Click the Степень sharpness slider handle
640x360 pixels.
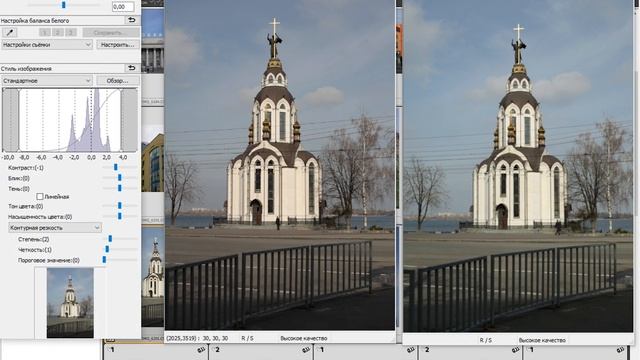[110, 239]
